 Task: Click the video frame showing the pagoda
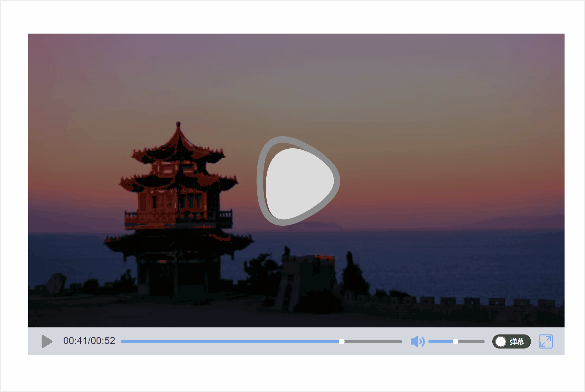(296, 180)
